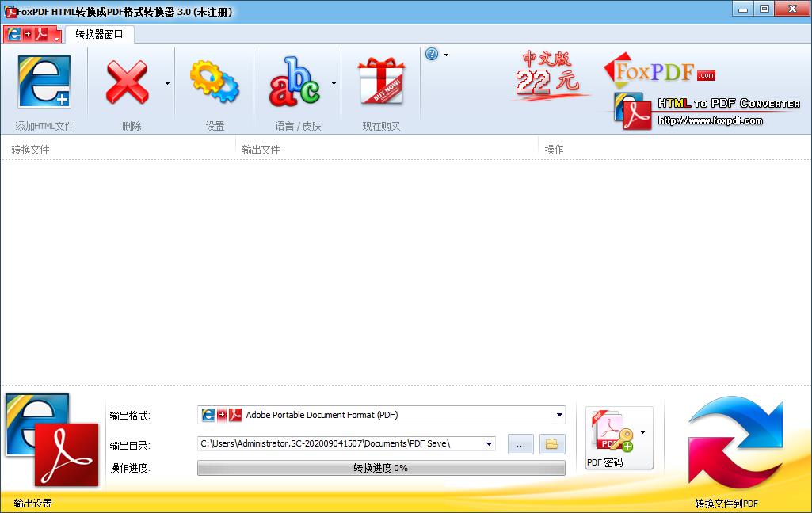The image size is (812, 513).
Task: Click the 转换文件 column header
Action: (31, 150)
